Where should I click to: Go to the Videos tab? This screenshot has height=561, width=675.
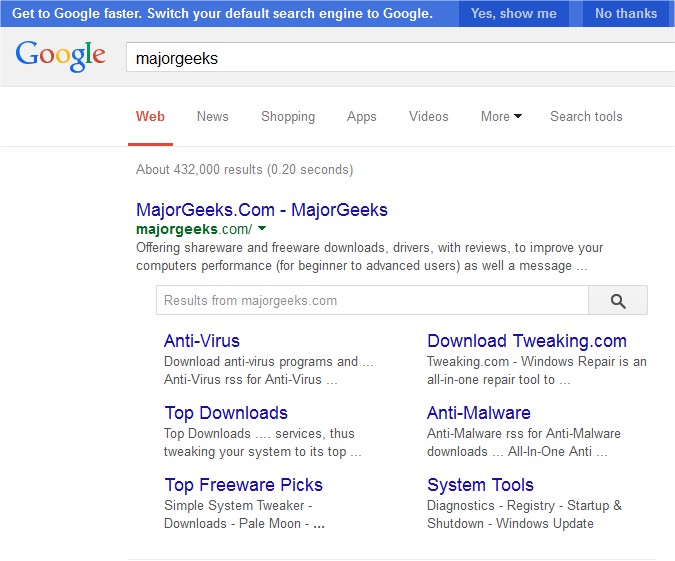(429, 116)
